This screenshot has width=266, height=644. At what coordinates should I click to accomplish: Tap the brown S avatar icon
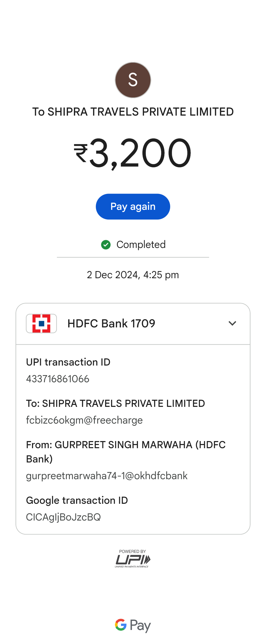pyautogui.click(x=133, y=80)
